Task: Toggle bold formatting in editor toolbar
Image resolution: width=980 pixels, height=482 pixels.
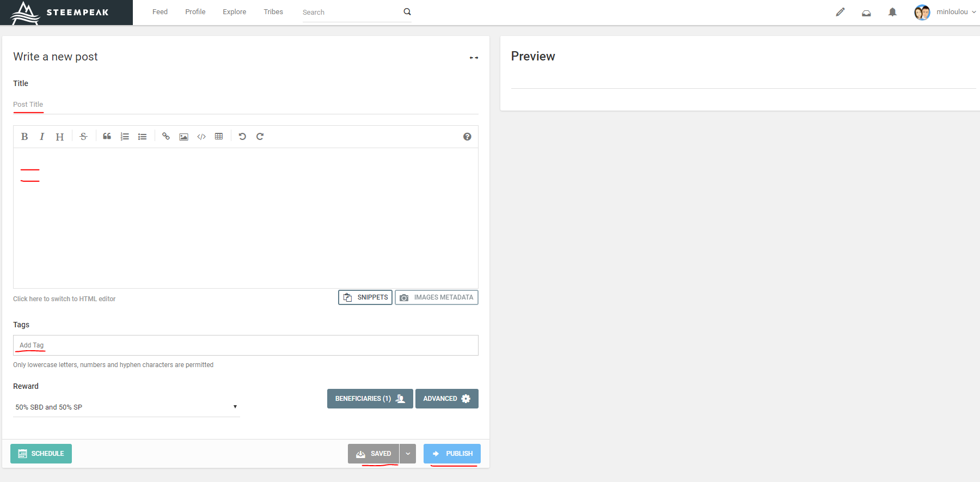Action: pos(24,137)
